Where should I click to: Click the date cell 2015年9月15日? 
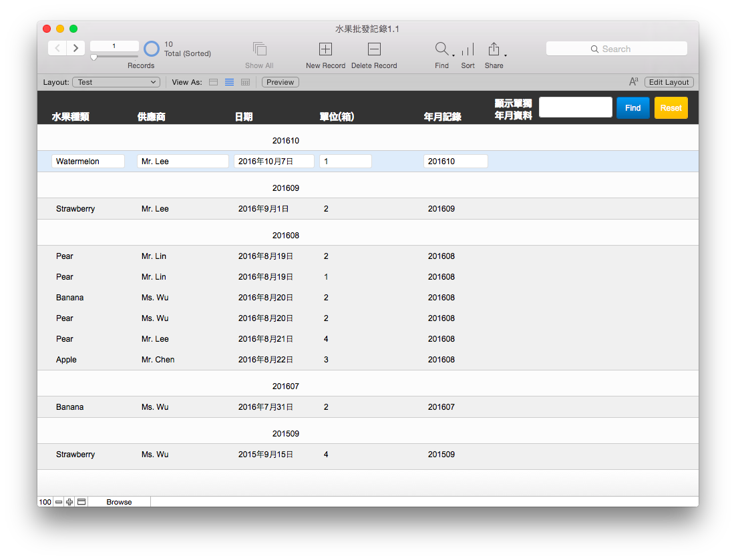(x=265, y=455)
